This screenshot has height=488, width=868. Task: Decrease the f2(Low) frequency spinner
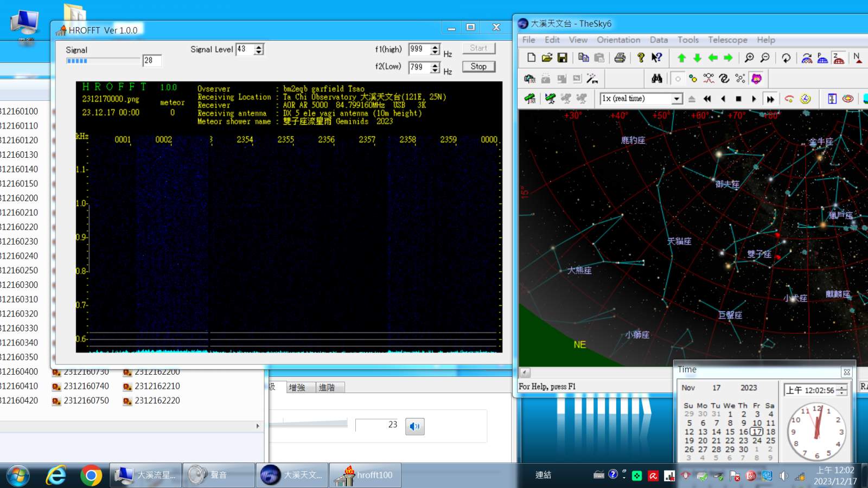(435, 70)
